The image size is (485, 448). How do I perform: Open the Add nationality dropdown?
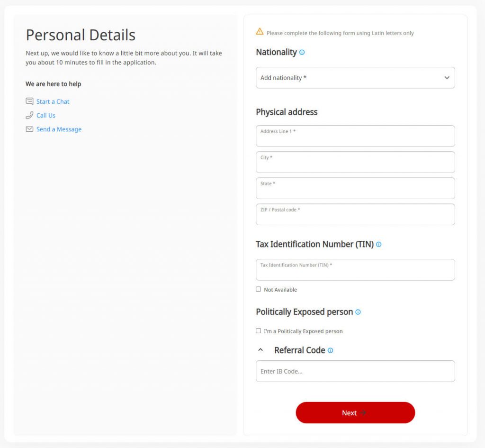(350, 78)
